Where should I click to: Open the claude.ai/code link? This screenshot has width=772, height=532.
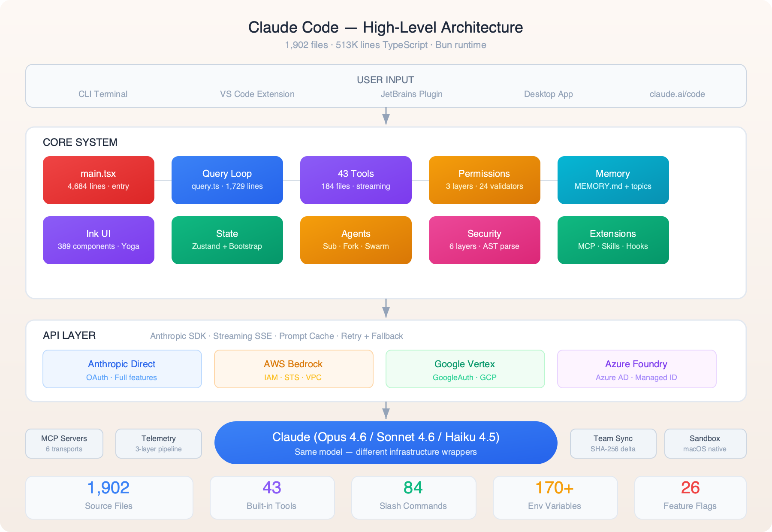coord(677,94)
